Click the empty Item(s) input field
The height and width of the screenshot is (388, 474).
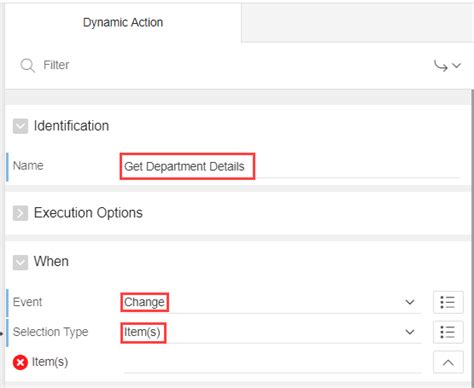coord(272,362)
